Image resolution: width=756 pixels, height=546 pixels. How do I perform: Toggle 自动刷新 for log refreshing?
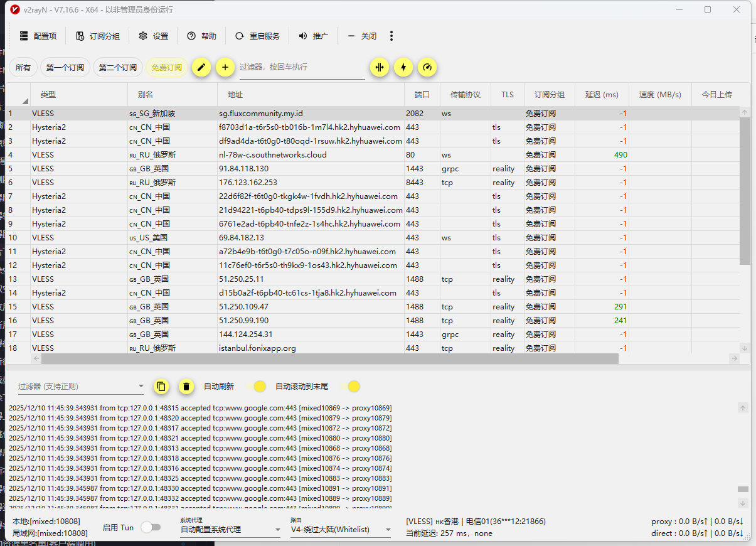pos(260,387)
